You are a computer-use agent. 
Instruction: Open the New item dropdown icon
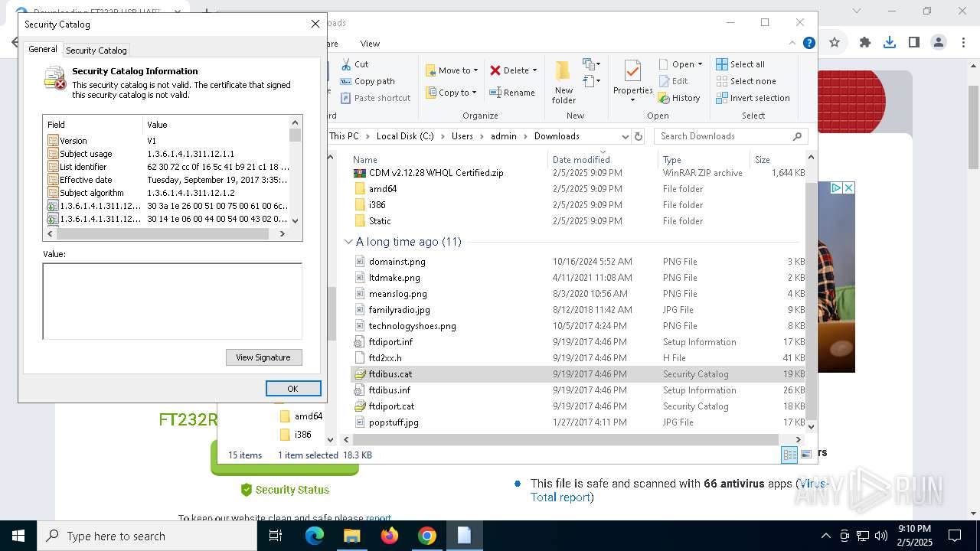[x=590, y=64]
